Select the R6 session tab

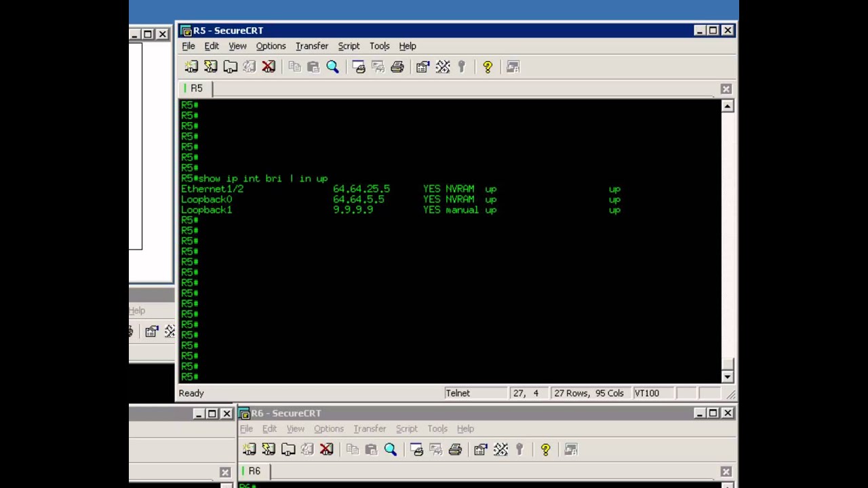click(x=254, y=471)
